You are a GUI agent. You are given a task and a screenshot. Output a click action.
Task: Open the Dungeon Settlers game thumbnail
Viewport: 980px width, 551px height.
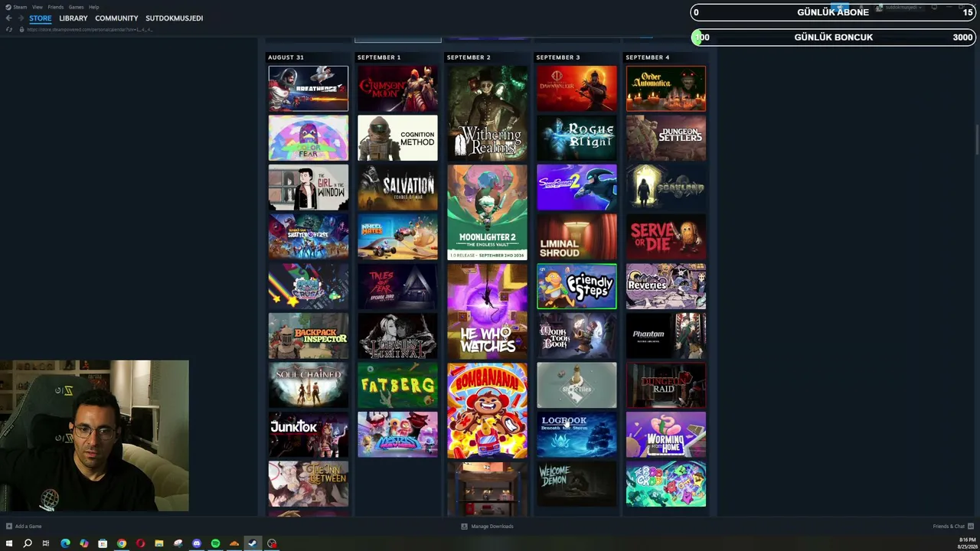666,138
